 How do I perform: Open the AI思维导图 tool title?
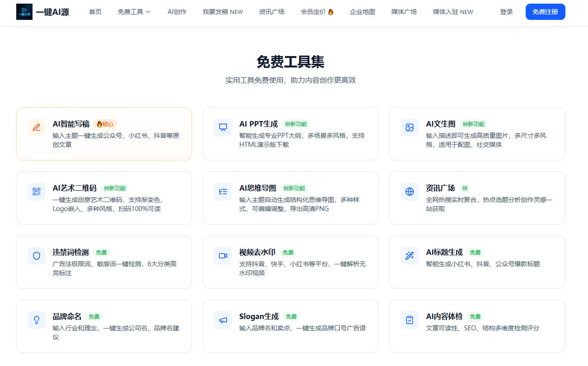(x=257, y=188)
